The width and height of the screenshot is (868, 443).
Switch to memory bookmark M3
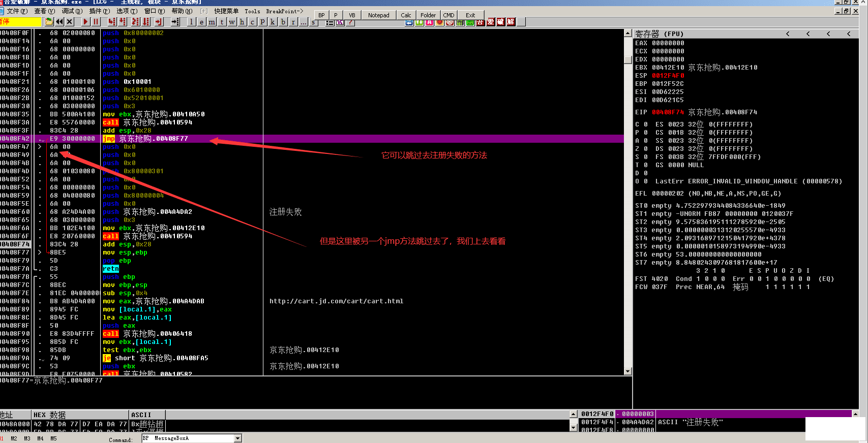(x=27, y=438)
